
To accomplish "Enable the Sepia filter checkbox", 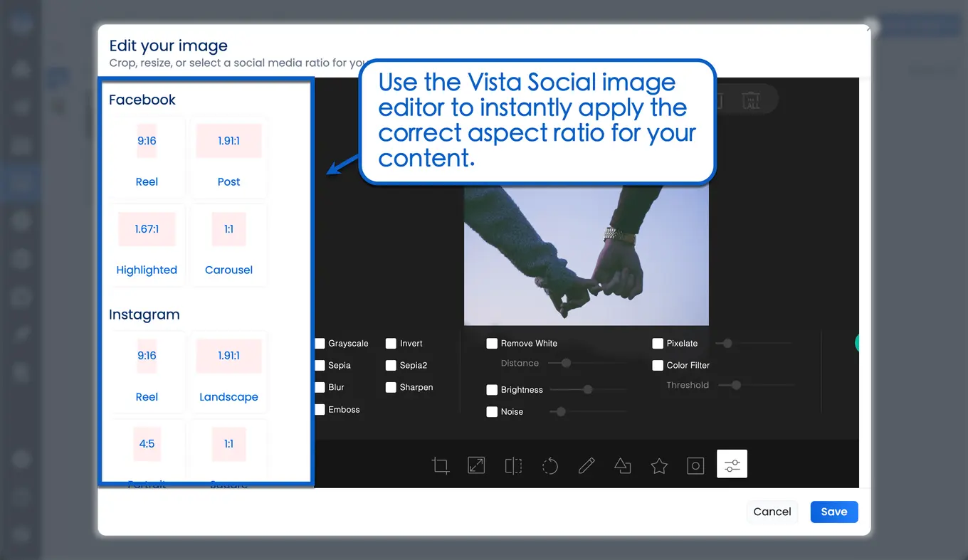I will pos(320,366).
